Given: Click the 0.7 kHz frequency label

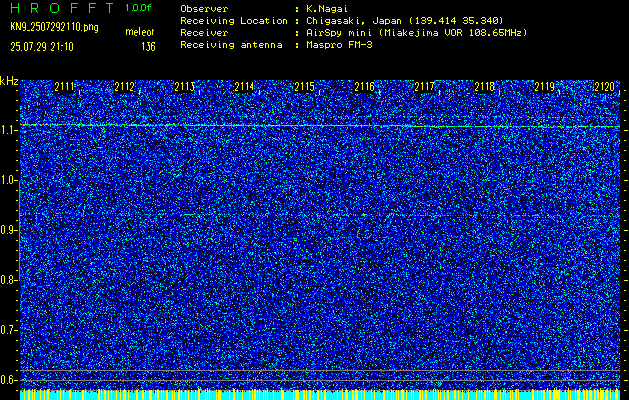Looking at the screenshot, I should click(7, 330).
